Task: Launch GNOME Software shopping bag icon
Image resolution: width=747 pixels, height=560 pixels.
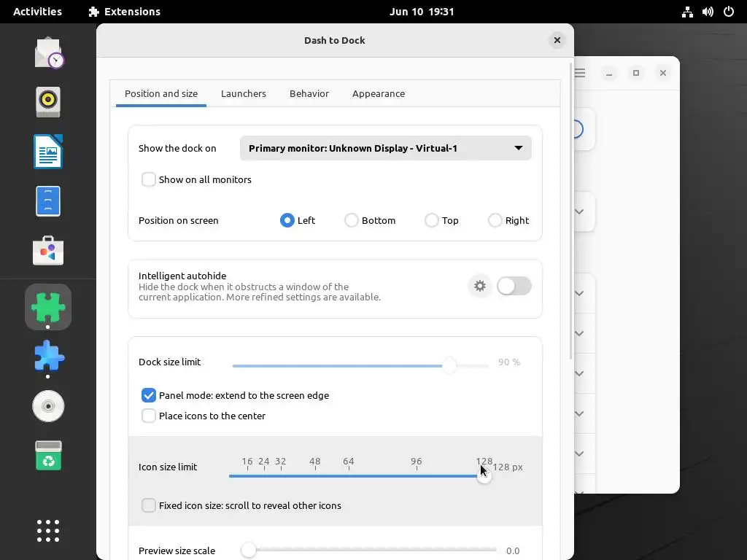Action: pos(48,251)
